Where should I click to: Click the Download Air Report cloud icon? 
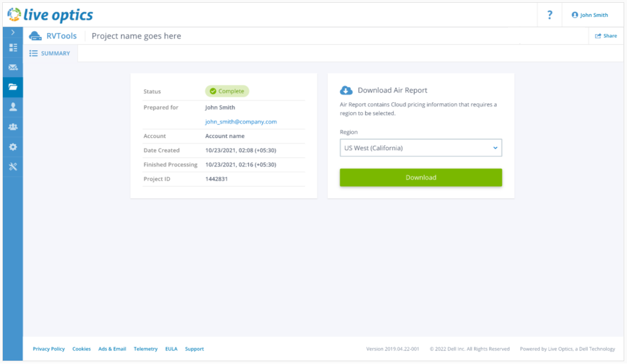click(346, 90)
